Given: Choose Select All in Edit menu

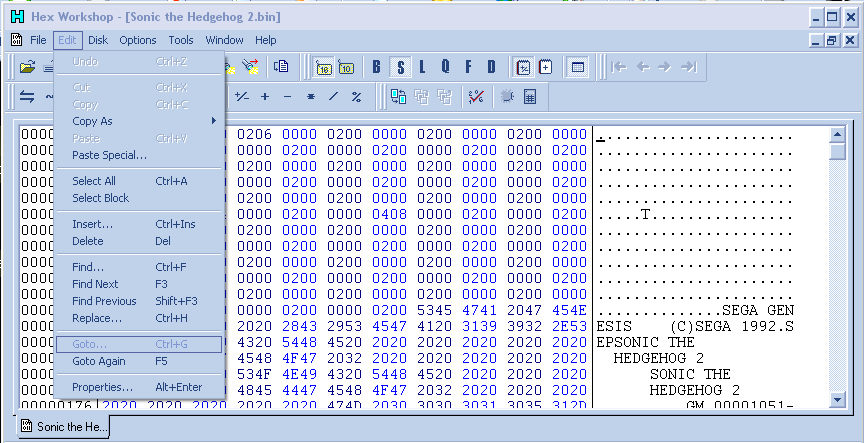Looking at the screenshot, I should click(140, 181).
